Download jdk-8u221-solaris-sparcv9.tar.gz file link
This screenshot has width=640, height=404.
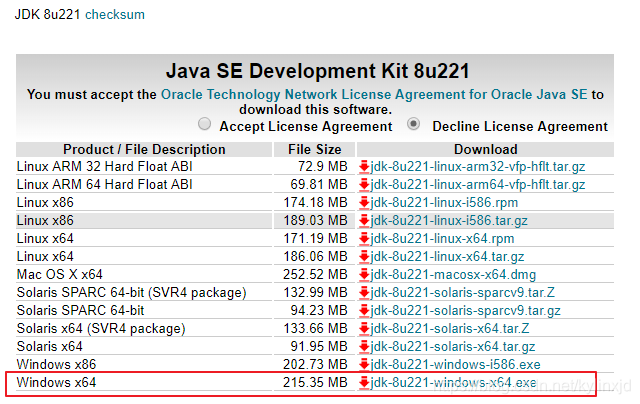pyautogui.click(x=465, y=311)
